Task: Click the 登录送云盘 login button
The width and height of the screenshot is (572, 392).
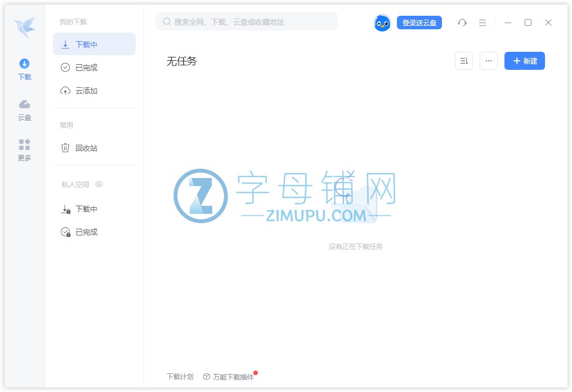Action: [419, 23]
